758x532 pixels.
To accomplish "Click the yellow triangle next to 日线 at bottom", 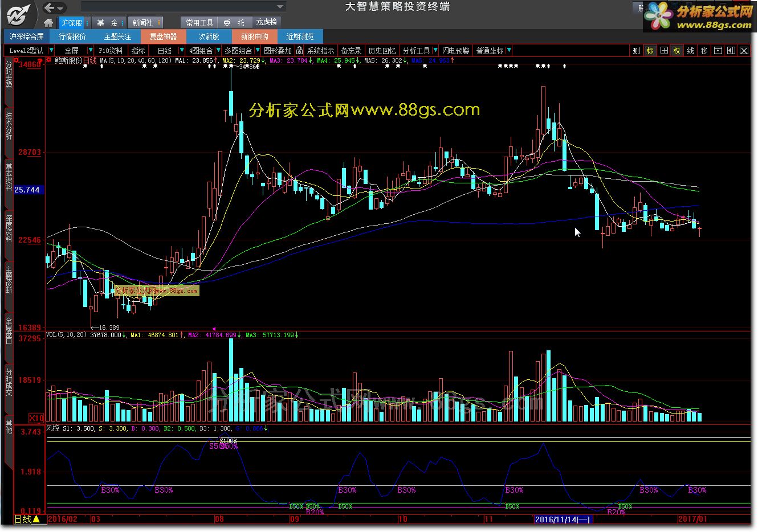I will pyautogui.click(x=36, y=519).
